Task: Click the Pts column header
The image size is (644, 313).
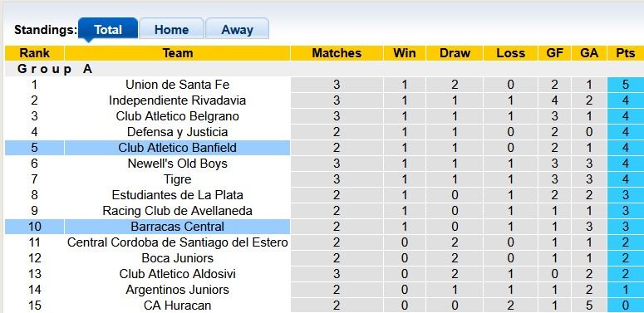Action: [626, 53]
